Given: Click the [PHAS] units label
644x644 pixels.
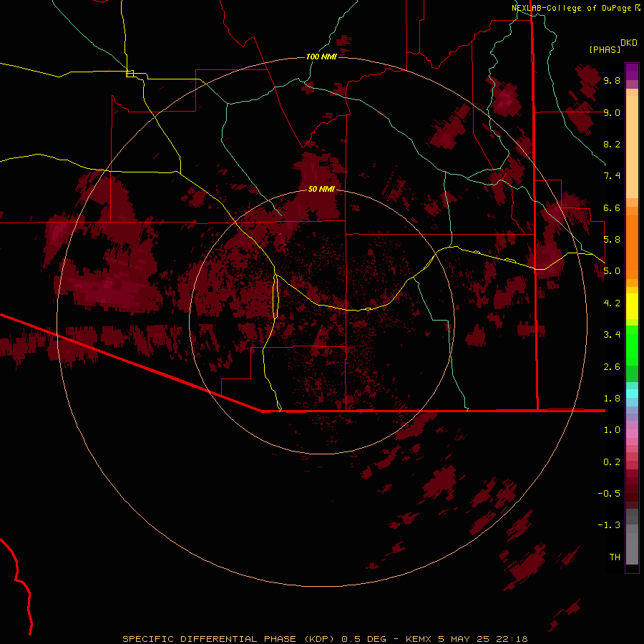Looking at the screenshot, I should tap(605, 49).
